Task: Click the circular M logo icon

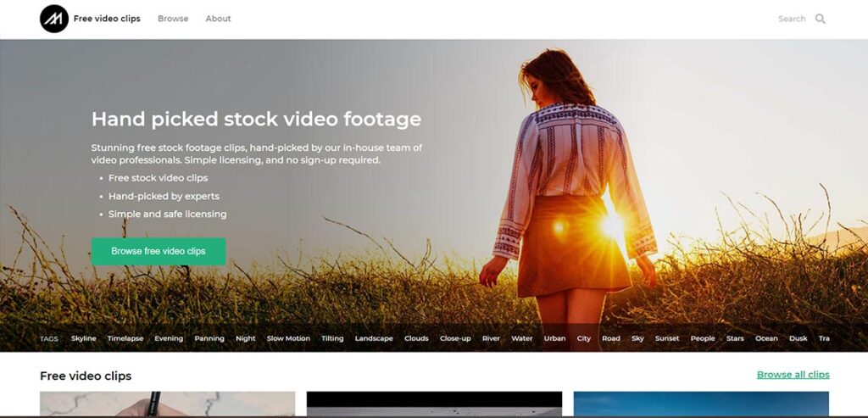Action: (54, 19)
